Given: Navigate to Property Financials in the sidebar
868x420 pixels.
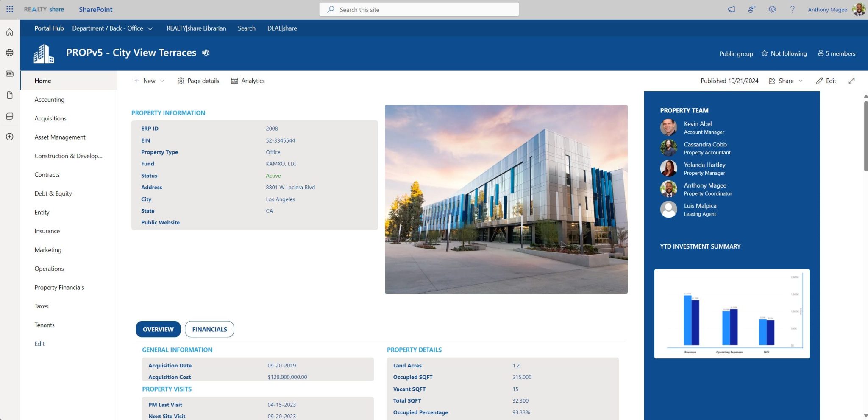Looking at the screenshot, I should 59,287.
